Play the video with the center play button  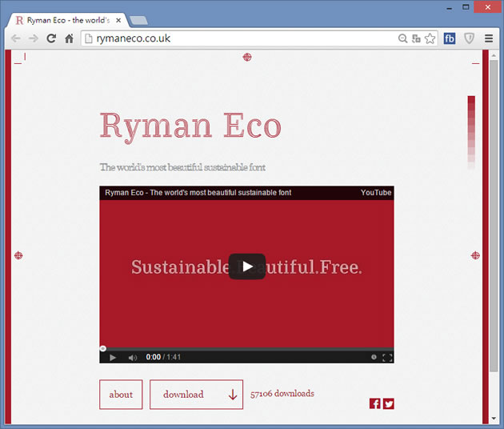(247, 267)
